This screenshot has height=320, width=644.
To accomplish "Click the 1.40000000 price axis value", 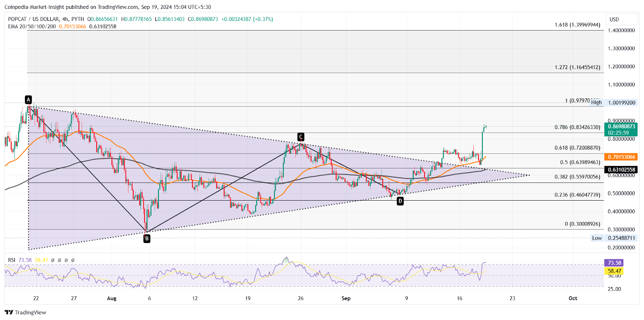I will coord(621,30).
